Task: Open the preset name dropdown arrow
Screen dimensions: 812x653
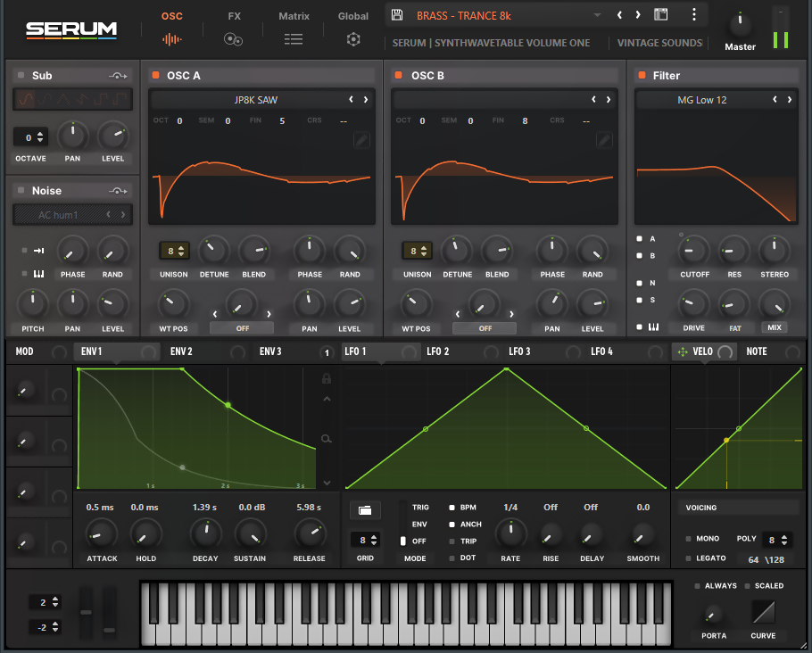Action: click(597, 15)
